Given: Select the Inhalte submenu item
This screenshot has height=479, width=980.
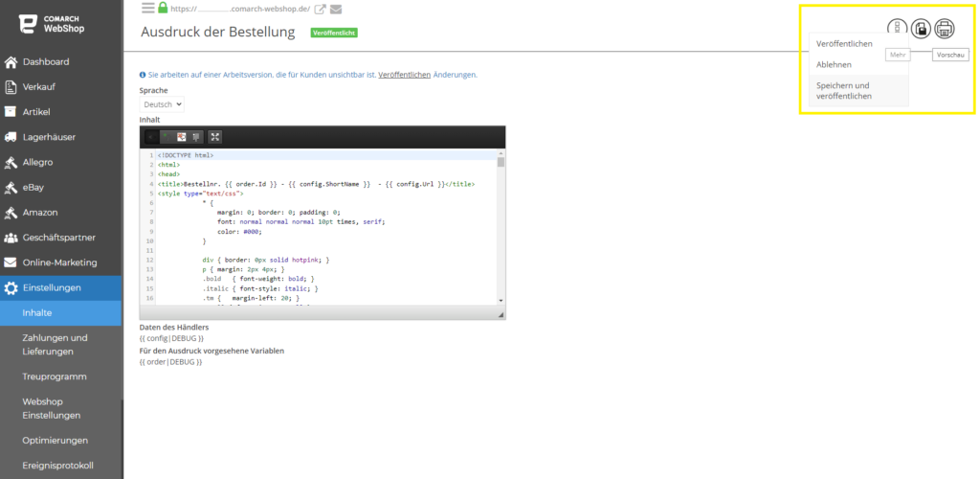Looking at the screenshot, I should (x=61, y=312).
